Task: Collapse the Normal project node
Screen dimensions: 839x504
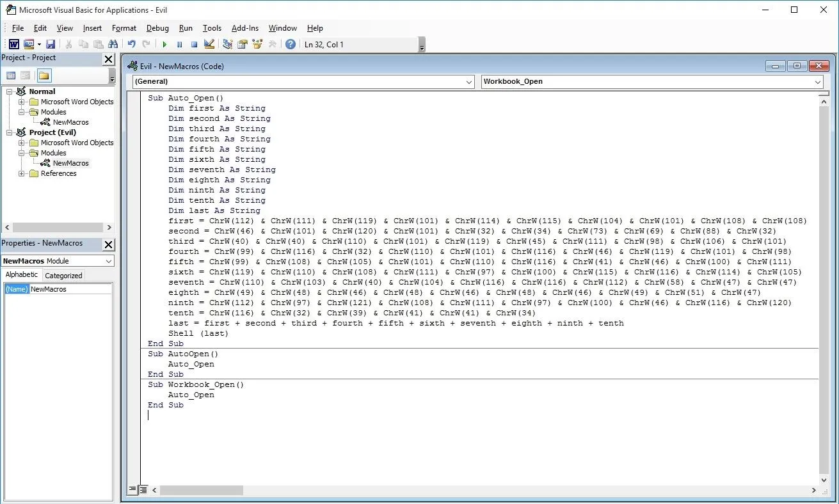Action: [10, 91]
